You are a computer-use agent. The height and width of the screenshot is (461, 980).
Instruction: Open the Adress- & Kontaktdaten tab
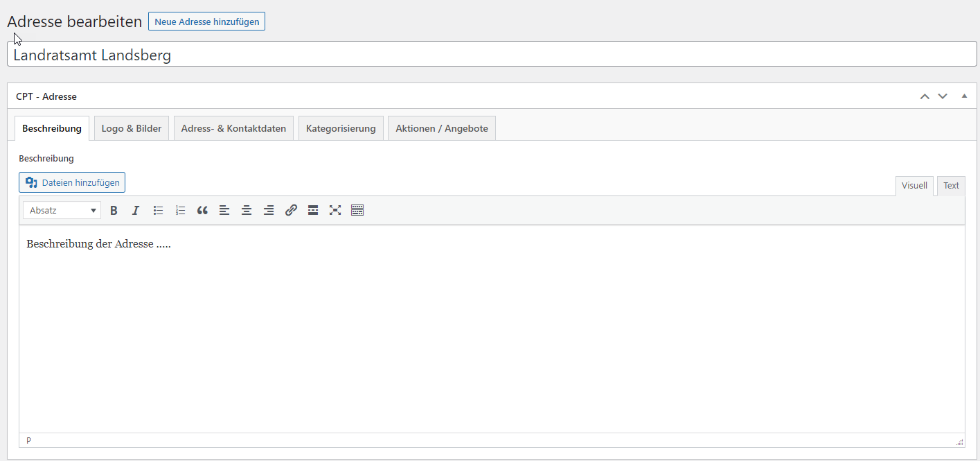pos(233,128)
